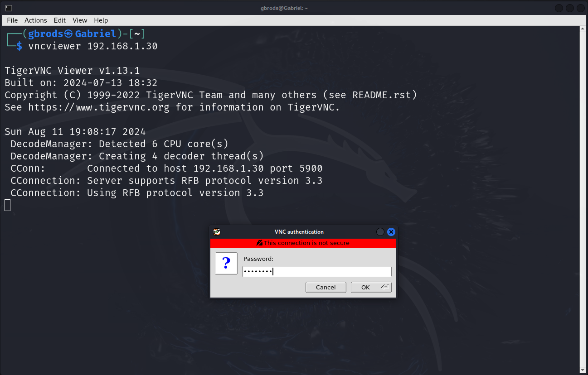Viewport: 588px width, 375px height.
Task: Click the 'Built on: 2024-07-13 18:32' line
Action: point(81,83)
